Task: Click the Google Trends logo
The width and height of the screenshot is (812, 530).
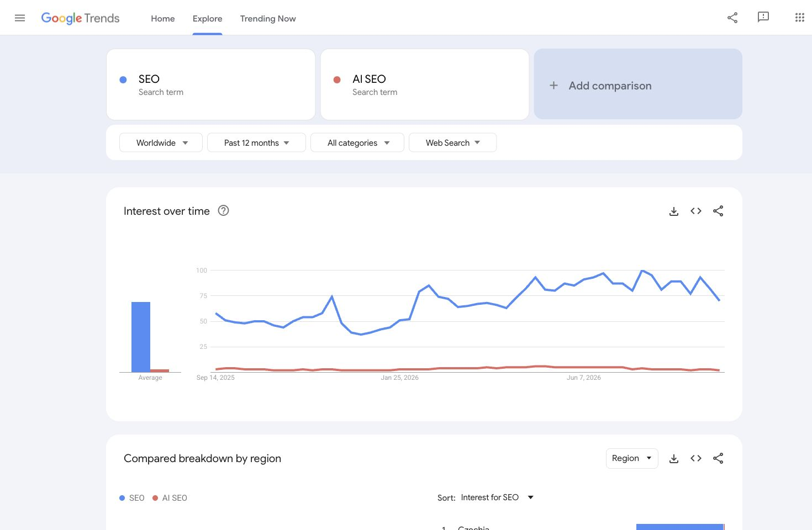Action: click(x=81, y=18)
